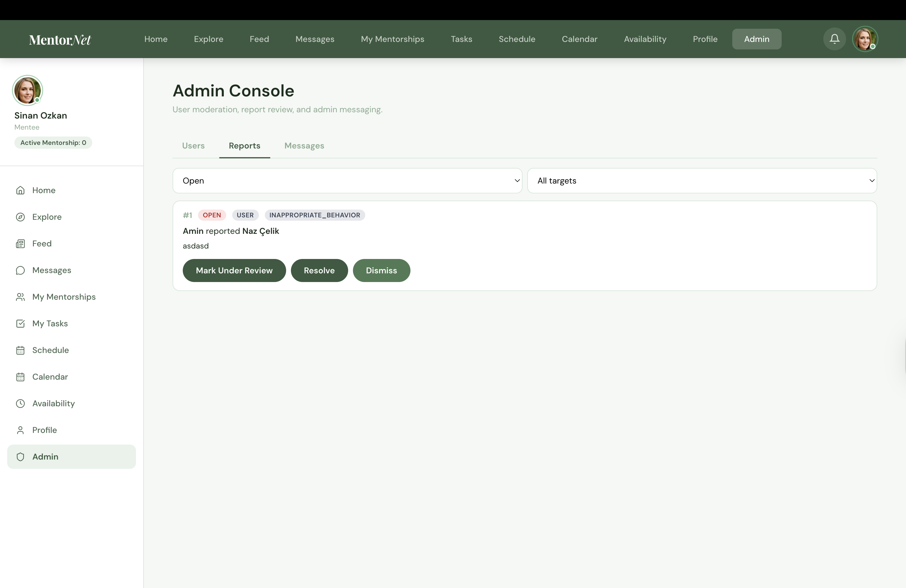The image size is (906, 588).
Task: Click the USER target badge
Action: (245, 215)
